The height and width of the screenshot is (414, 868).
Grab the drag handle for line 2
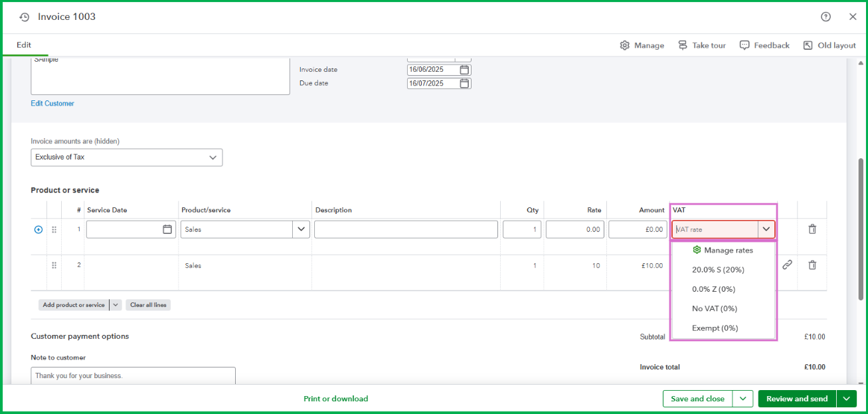click(x=54, y=265)
